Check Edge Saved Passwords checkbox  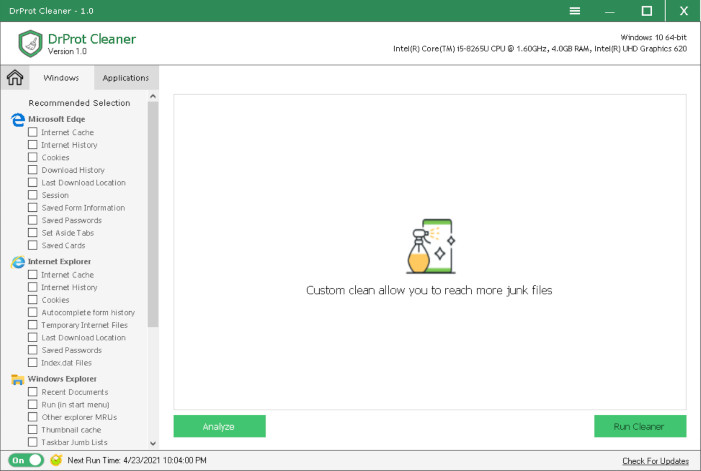33,220
